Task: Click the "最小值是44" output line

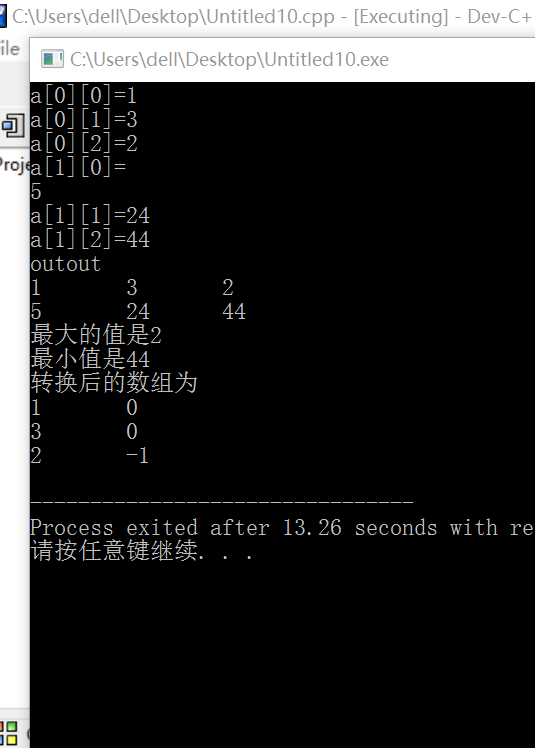Action: [x=90, y=358]
